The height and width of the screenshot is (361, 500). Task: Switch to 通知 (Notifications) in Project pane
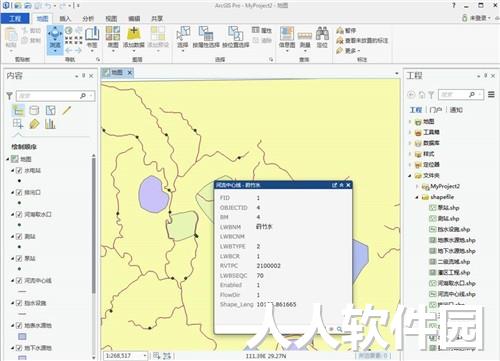tap(456, 110)
